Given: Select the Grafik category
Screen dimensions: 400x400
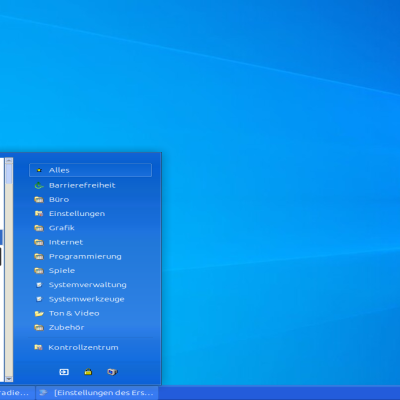Looking at the screenshot, I should [90, 228].
